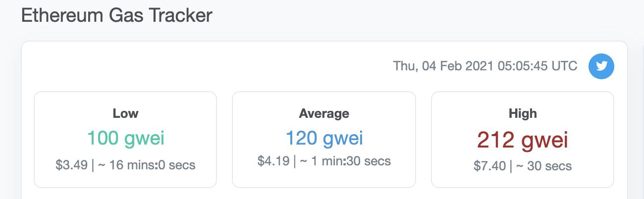The height and width of the screenshot is (199, 644).
Task: Click the red 212 gwei value
Action: pyautogui.click(x=523, y=140)
